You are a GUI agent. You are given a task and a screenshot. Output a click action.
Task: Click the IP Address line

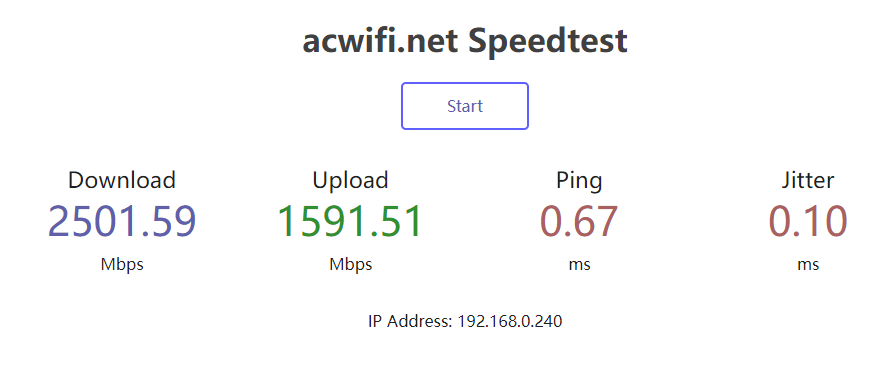465,321
